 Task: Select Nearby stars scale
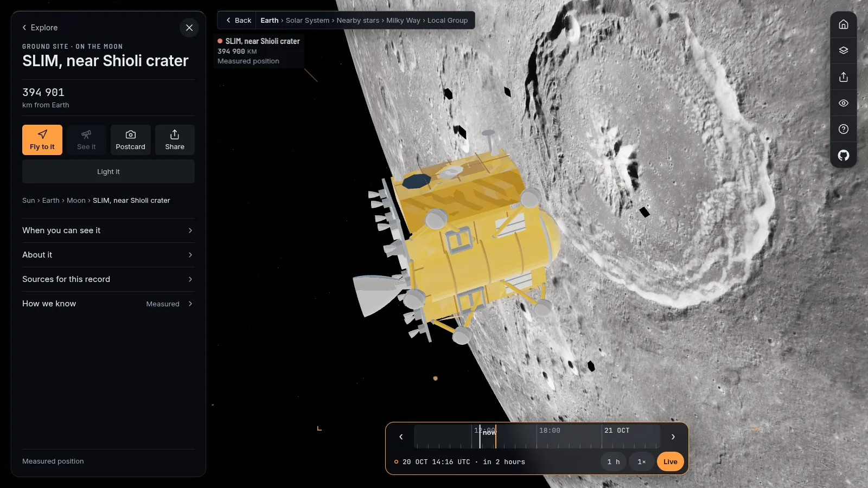(358, 21)
